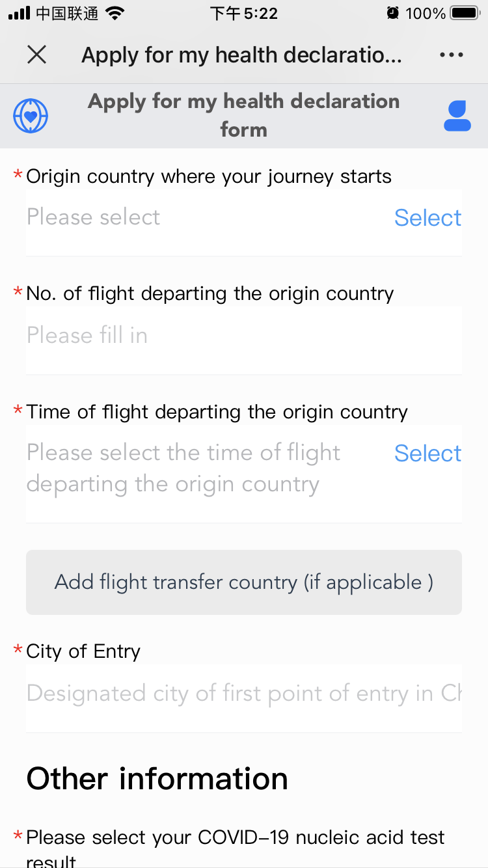This screenshot has height=868, width=488.
Task: Tap the Wi-Fi status icon
Action: (115, 13)
